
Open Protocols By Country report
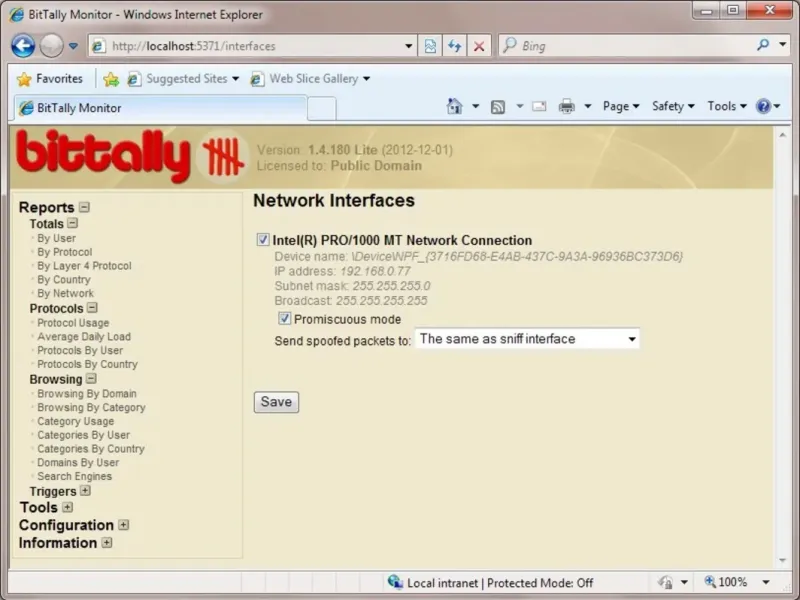pos(87,364)
